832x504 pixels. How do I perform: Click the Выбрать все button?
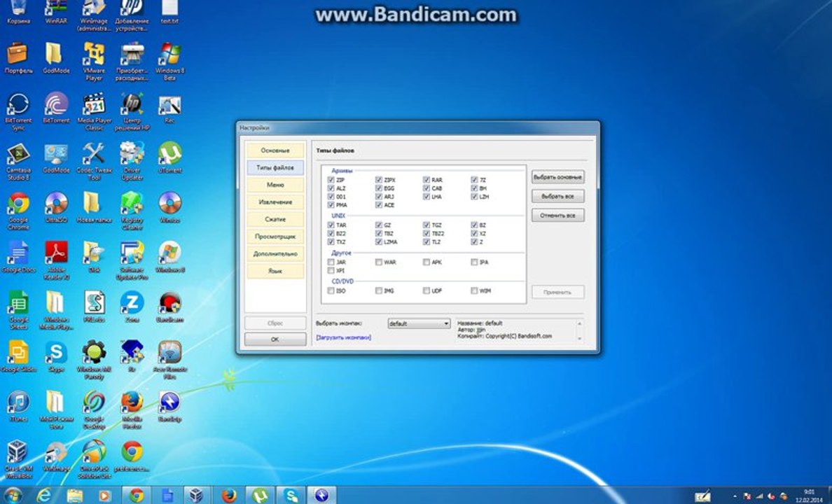coord(557,196)
